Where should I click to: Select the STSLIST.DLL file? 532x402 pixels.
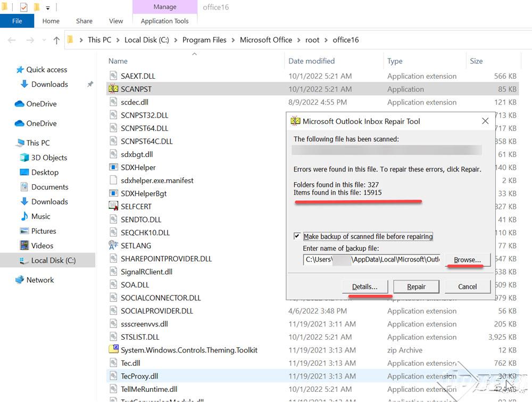312,337
